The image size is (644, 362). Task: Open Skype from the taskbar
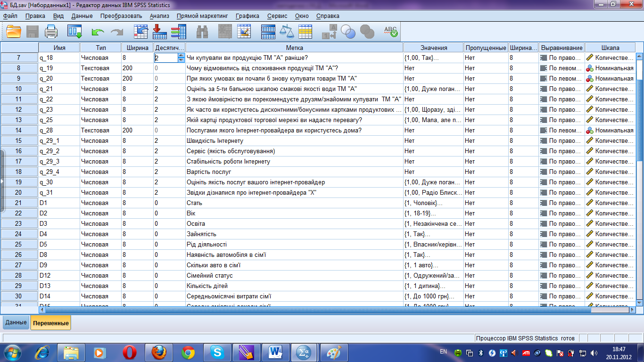tap(217, 352)
